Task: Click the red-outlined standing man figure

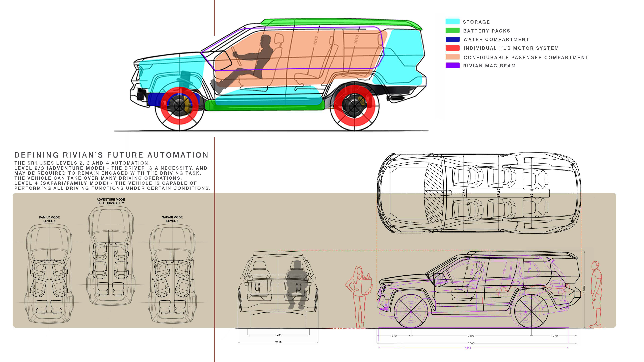Action: [x=597, y=295]
